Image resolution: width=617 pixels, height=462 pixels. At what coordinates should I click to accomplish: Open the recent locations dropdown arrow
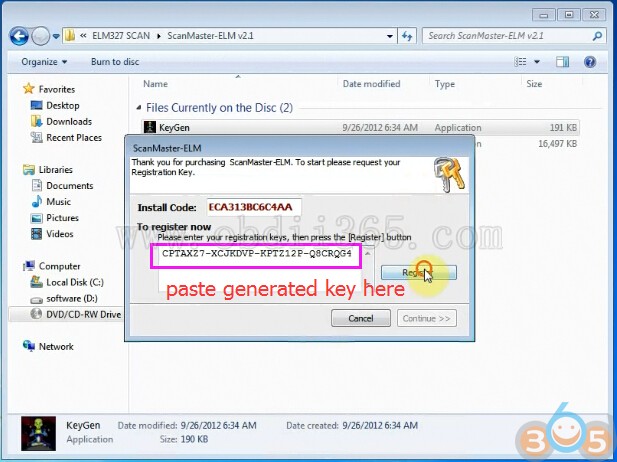56,37
